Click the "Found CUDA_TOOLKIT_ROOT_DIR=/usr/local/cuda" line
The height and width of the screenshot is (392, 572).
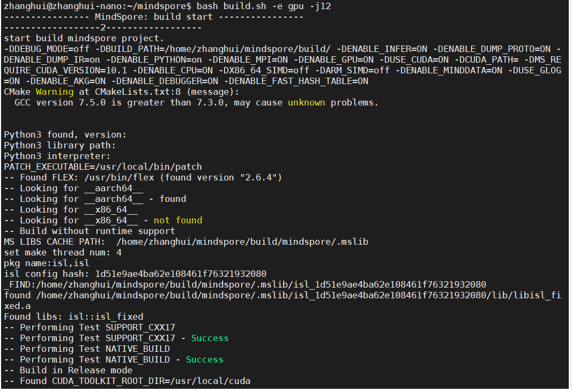tap(127, 381)
